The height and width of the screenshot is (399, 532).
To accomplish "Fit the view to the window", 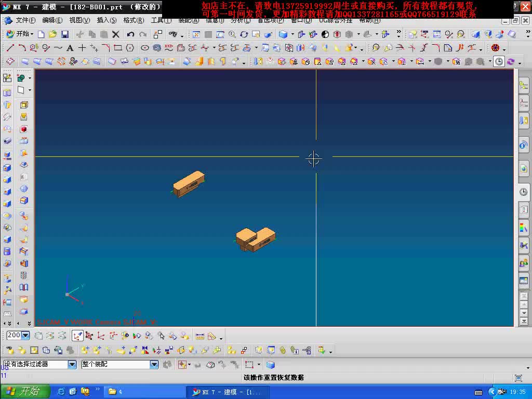I will pyautogui.click(x=196, y=34).
